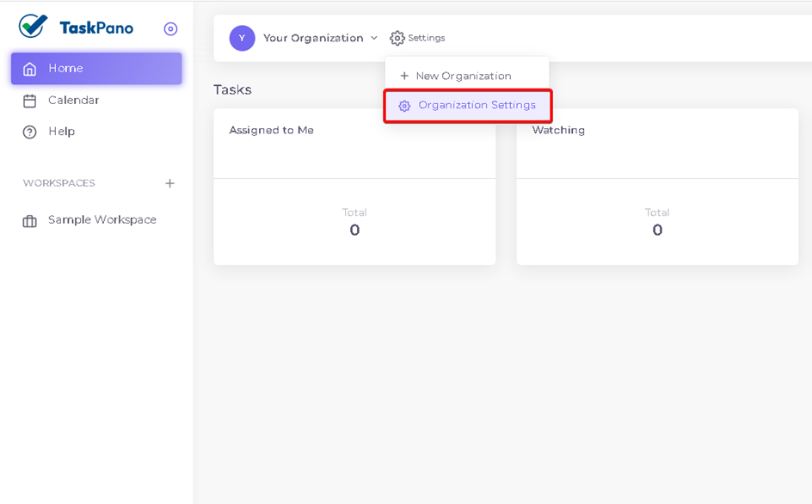Click the Watching tasks card
Image resolution: width=812 pixels, height=504 pixels.
tap(657, 187)
